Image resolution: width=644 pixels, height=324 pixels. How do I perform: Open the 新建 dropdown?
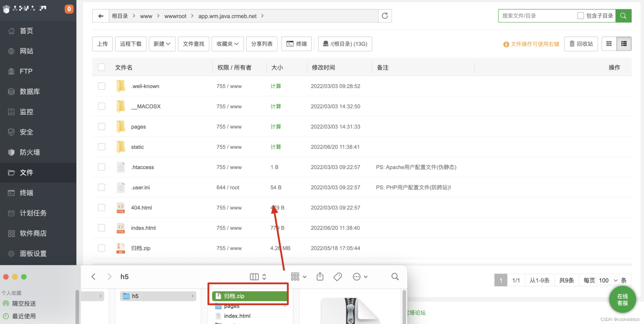[x=162, y=44]
